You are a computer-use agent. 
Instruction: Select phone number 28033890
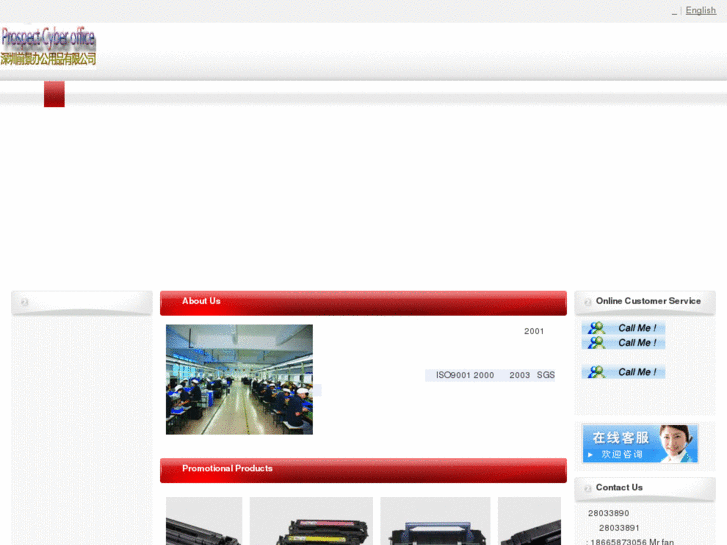point(608,513)
